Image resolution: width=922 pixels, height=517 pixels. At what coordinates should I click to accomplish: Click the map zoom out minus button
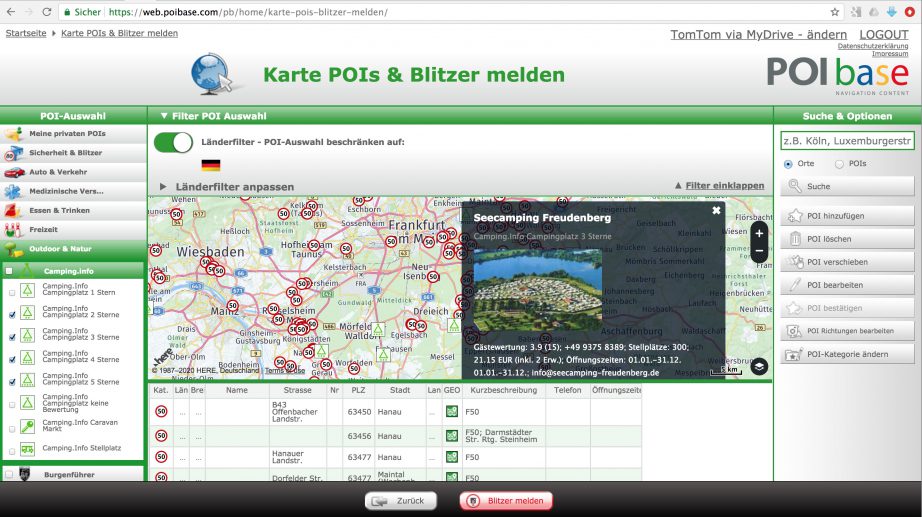click(x=759, y=251)
